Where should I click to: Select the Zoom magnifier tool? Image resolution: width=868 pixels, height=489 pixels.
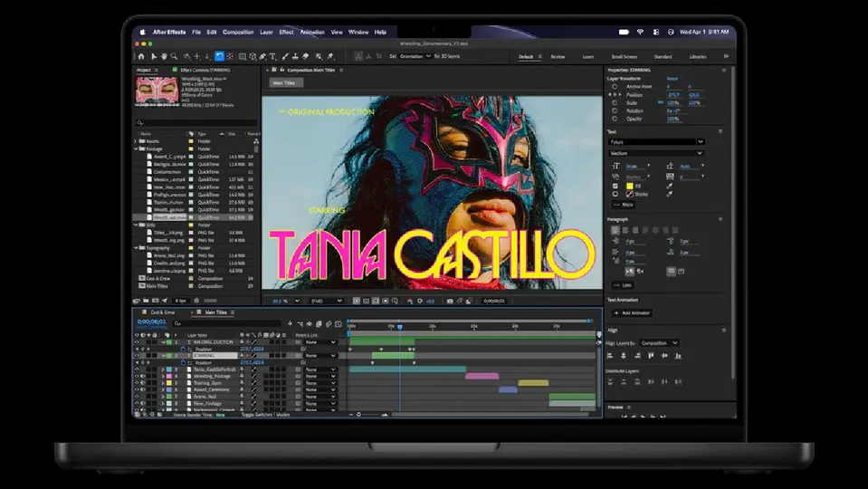[175, 56]
